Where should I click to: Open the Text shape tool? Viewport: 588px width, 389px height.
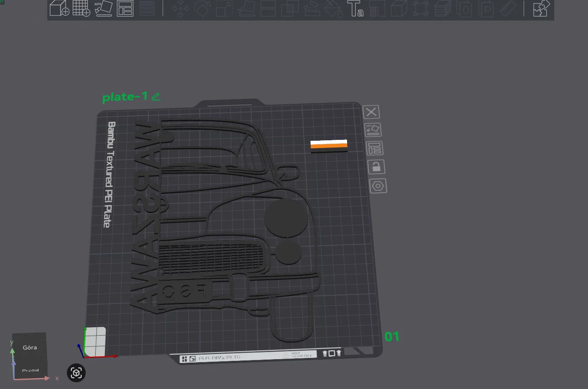tap(355, 8)
